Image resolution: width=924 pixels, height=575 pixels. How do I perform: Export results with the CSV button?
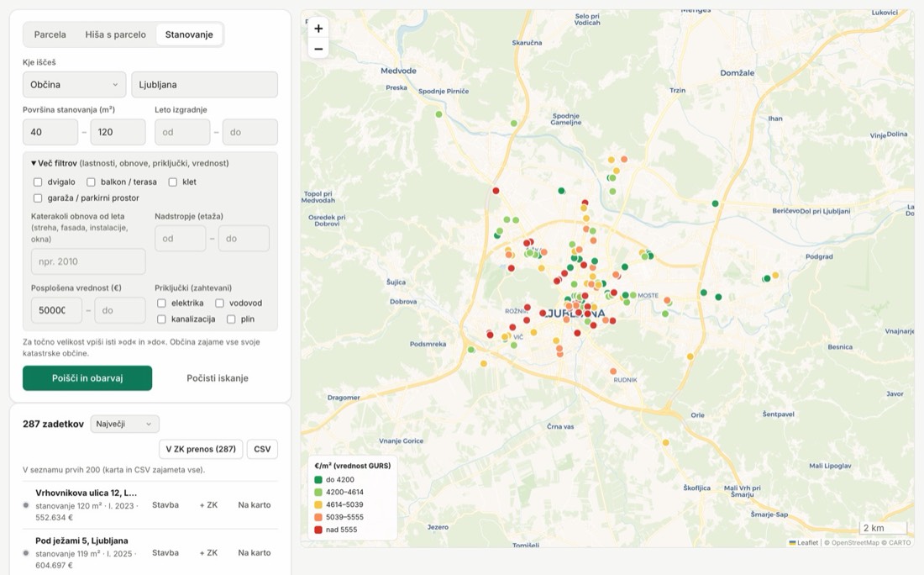point(262,449)
